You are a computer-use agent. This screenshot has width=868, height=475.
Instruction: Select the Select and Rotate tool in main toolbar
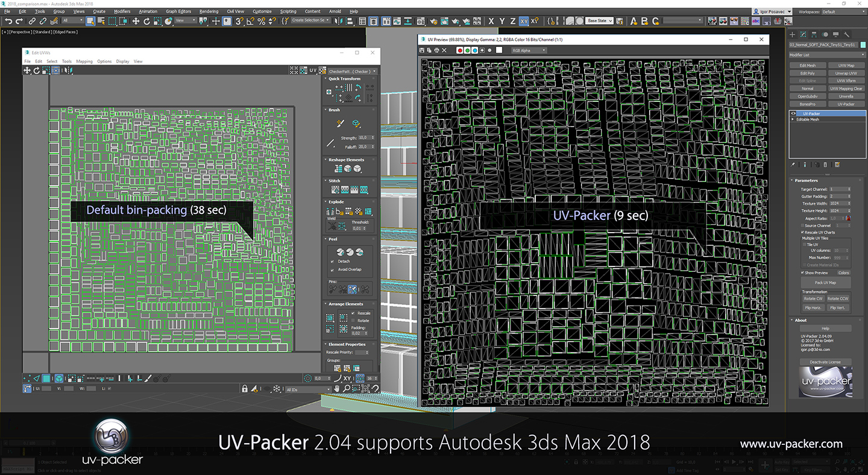(147, 21)
